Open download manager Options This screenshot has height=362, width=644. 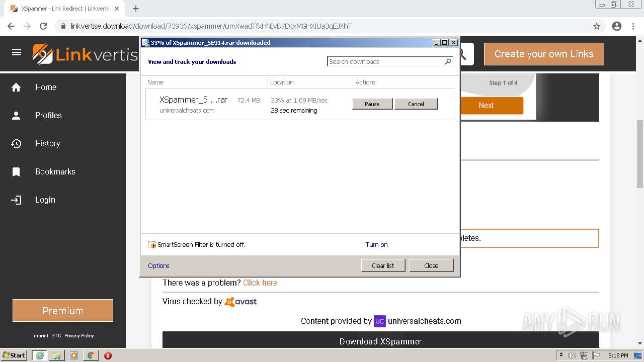[x=158, y=266]
